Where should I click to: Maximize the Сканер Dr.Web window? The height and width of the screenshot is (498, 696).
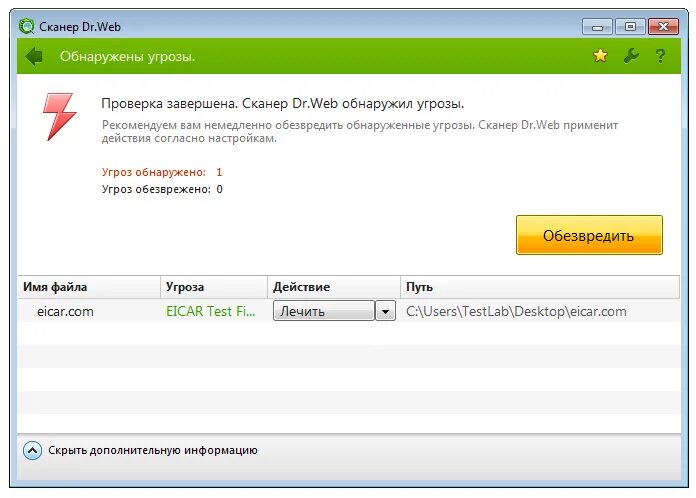click(x=630, y=27)
